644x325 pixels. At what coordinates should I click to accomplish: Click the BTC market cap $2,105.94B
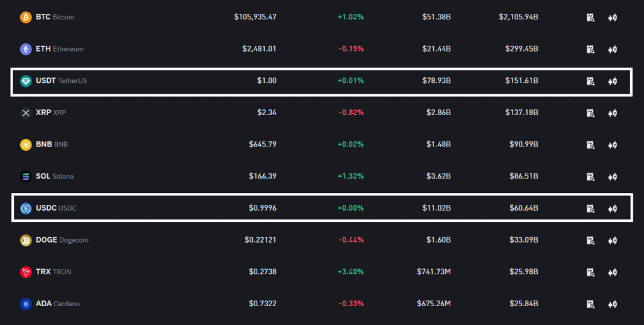point(518,17)
